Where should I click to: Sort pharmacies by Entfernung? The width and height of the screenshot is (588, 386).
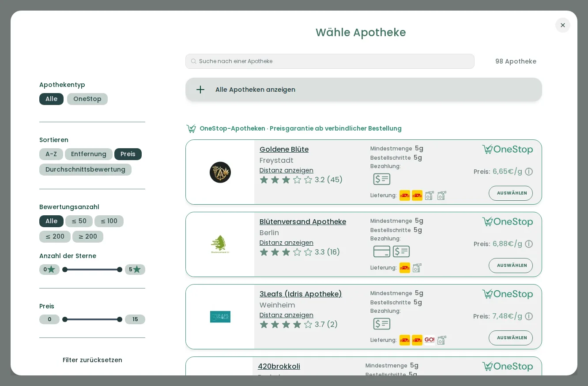(89, 154)
